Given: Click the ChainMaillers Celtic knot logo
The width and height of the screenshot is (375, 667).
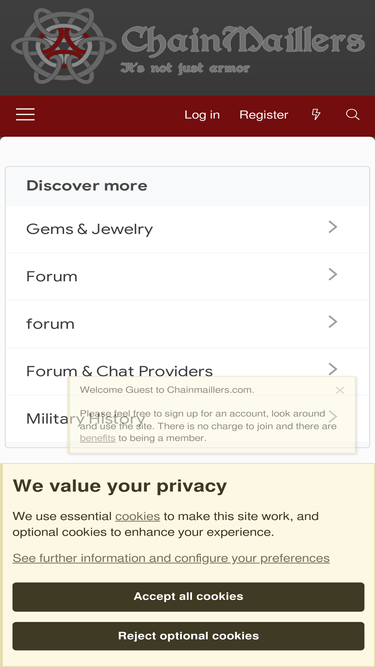Looking at the screenshot, I should click(x=64, y=46).
